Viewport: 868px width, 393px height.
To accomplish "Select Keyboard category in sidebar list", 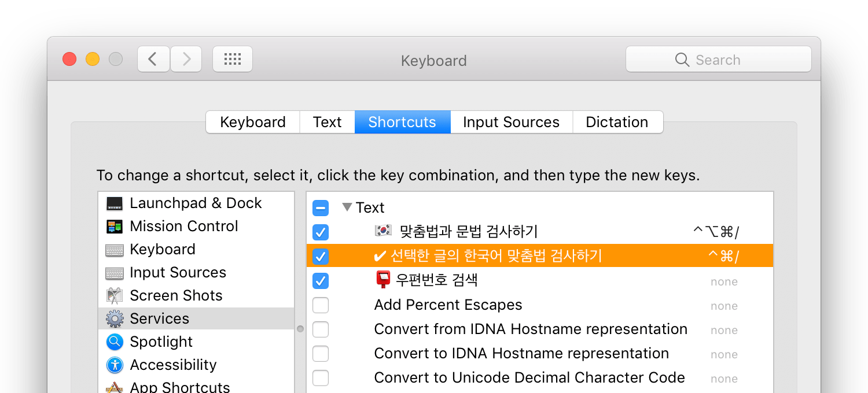I will [196, 250].
